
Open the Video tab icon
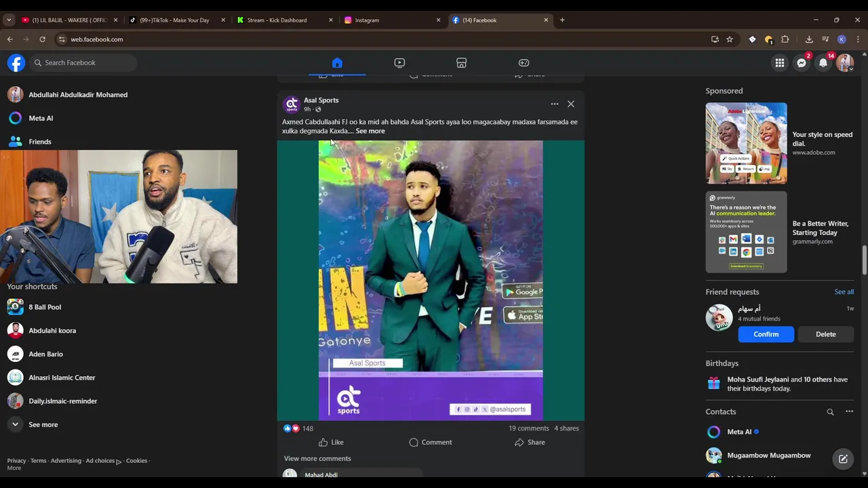[x=399, y=63]
